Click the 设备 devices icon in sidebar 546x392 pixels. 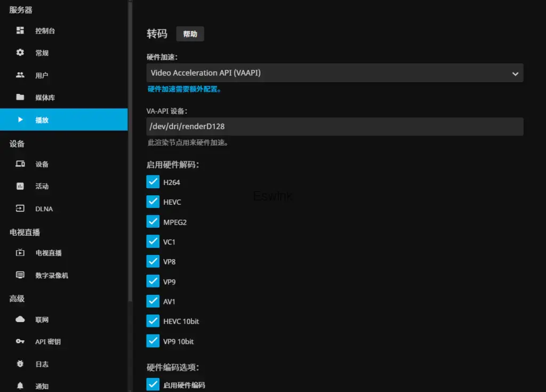coord(20,164)
